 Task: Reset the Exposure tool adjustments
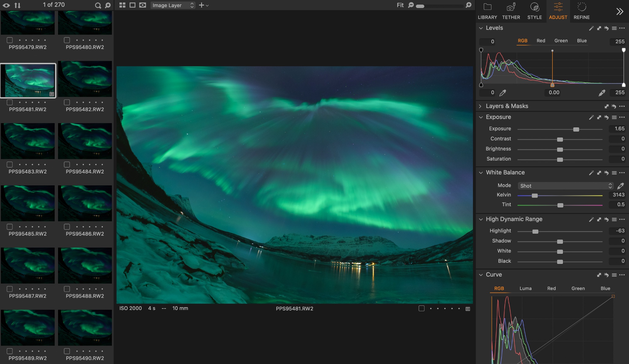click(x=606, y=117)
